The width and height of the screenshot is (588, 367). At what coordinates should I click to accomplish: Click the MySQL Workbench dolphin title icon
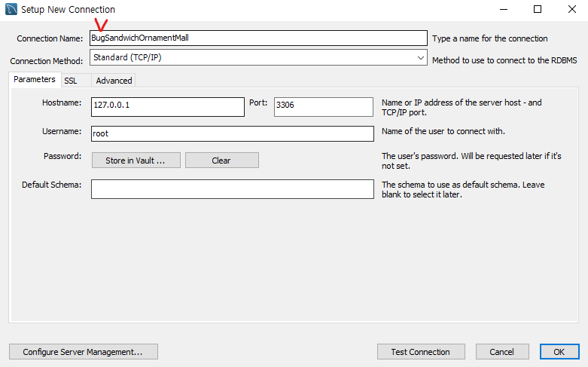click(x=11, y=9)
